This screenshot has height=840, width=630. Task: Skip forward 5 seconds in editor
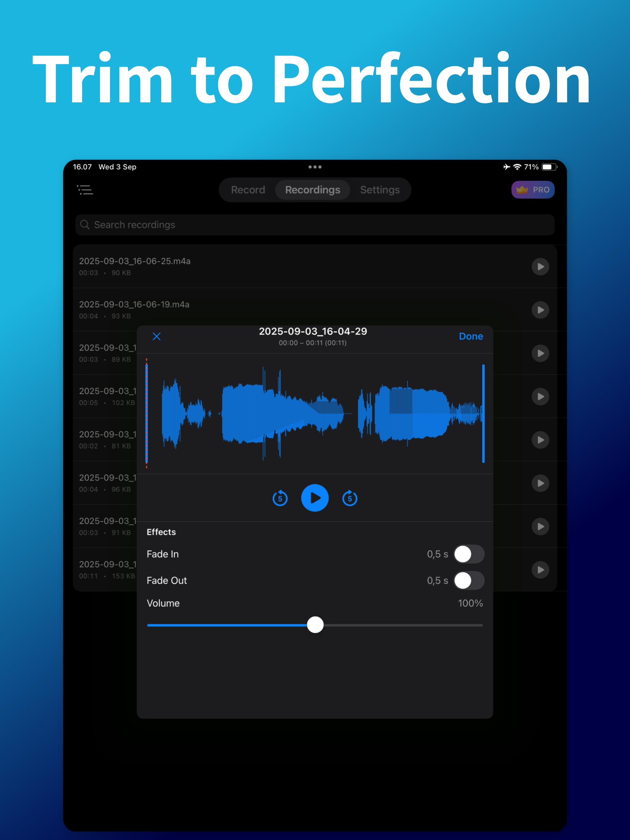coord(349,498)
